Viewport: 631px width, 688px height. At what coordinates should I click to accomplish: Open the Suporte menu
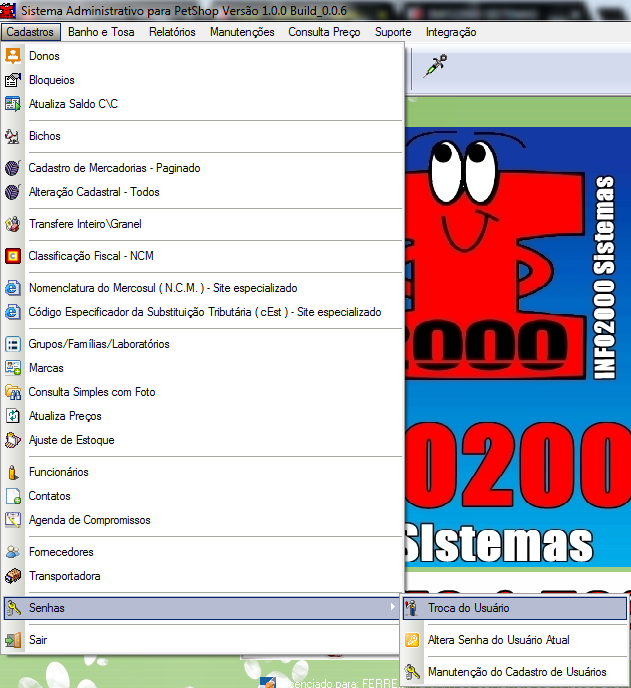point(393,32)
